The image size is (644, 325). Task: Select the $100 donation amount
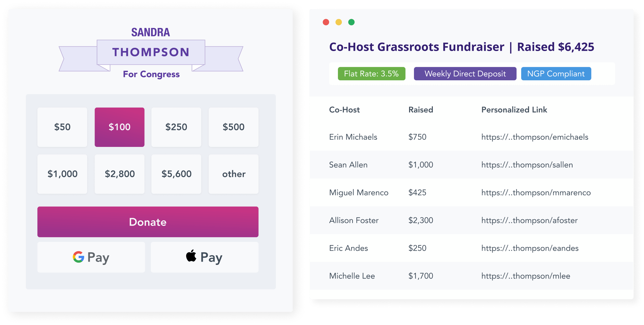click(119, 127)
